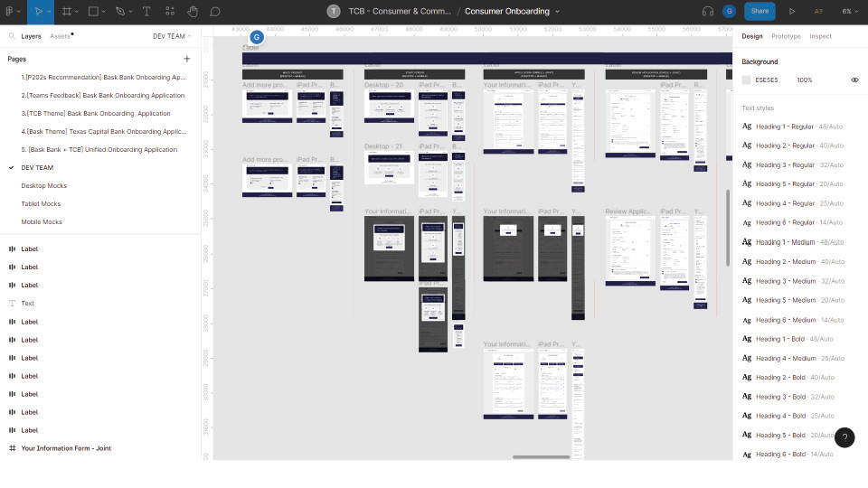Activate the Text tool
This screenshot has width=868, height=488.
[146, 12]
